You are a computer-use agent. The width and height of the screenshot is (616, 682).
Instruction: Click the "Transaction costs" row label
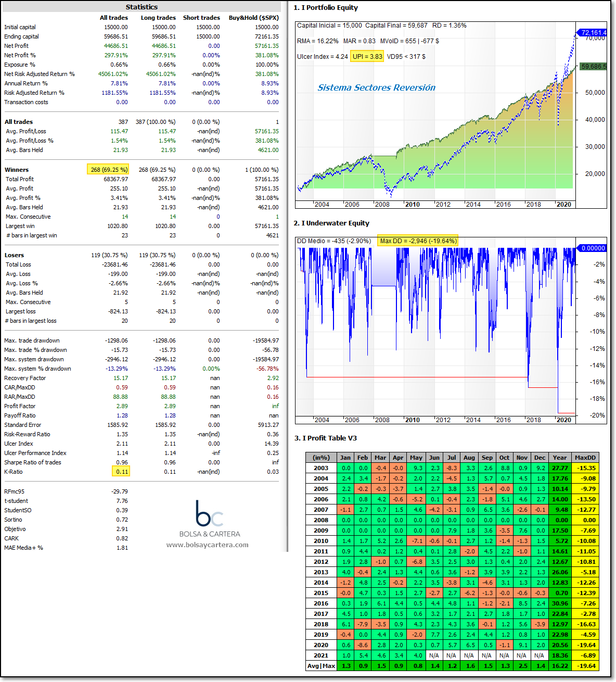(26, 102)
